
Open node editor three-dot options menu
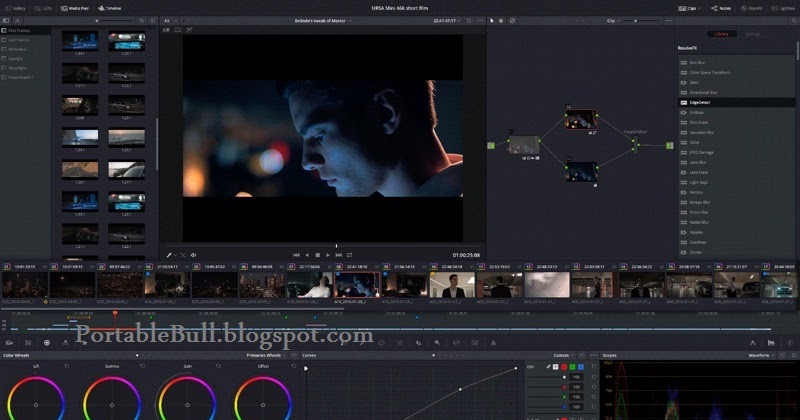[x=668, y=21]
